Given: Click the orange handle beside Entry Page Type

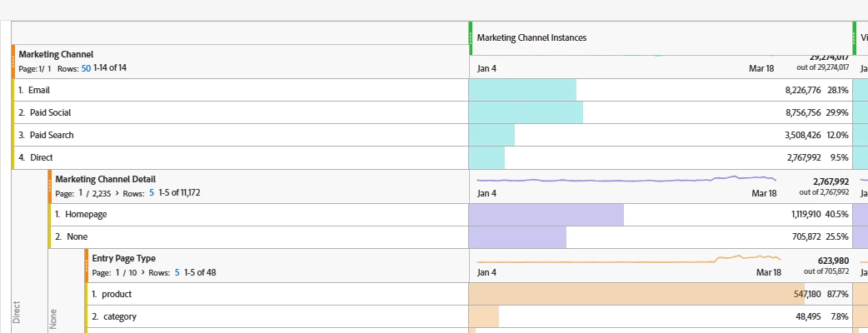Looking at the screenshot, I should pyautogui.click(x=86, y=265).
